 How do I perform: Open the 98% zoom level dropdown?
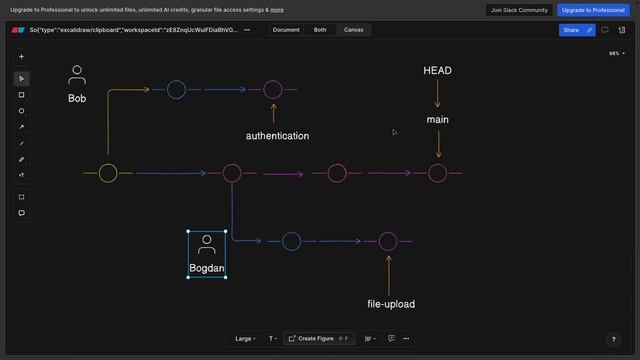pos(617,53)
